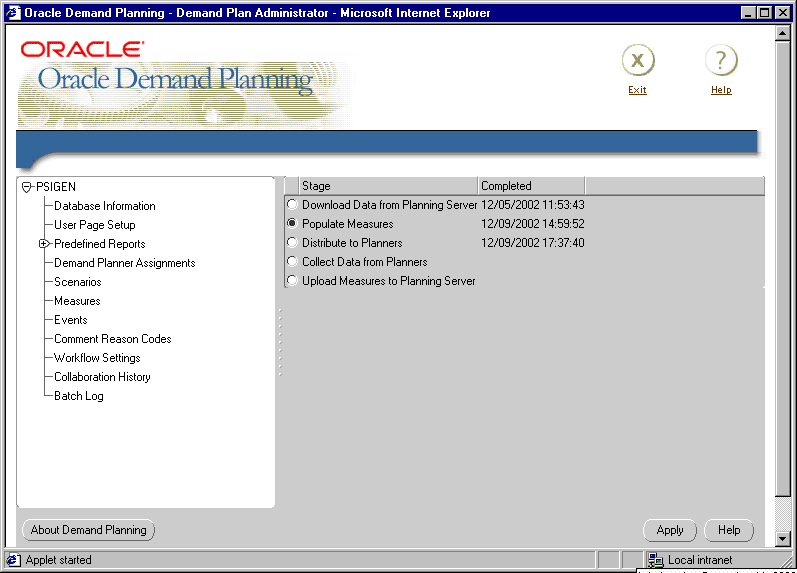Click the Completed column header

click(x=532, y=186)
